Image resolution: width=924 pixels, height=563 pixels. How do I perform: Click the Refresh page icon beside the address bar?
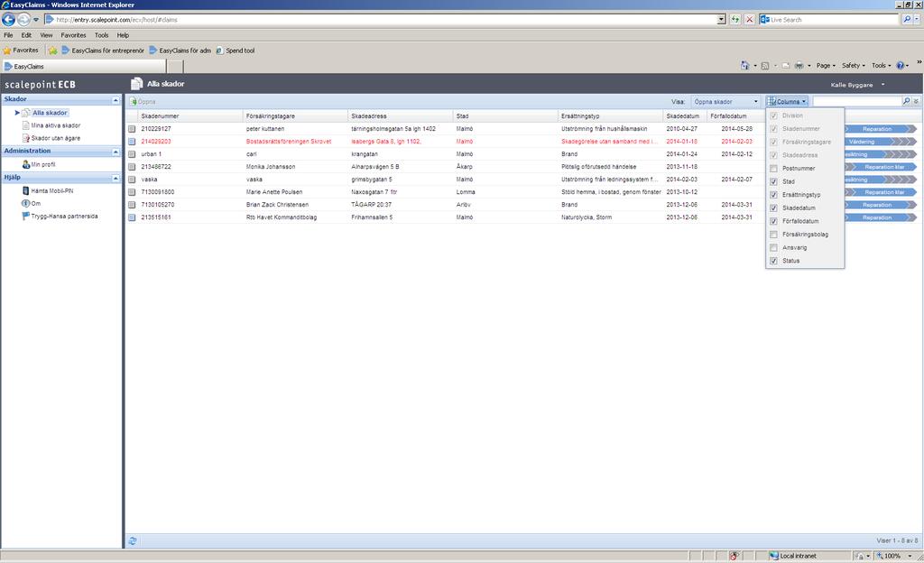(x=735, y=20)
